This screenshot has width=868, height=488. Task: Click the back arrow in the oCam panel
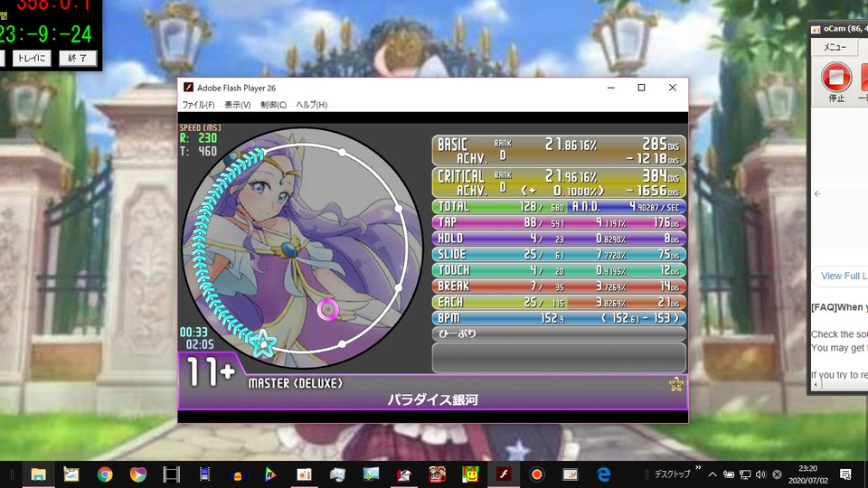[817, 193]
